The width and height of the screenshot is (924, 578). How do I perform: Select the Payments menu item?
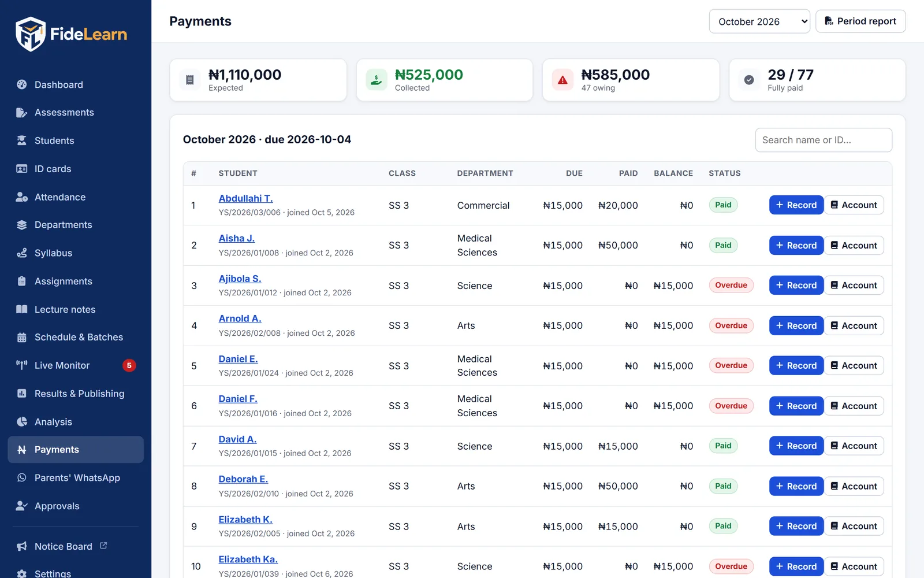click(76, 450)
